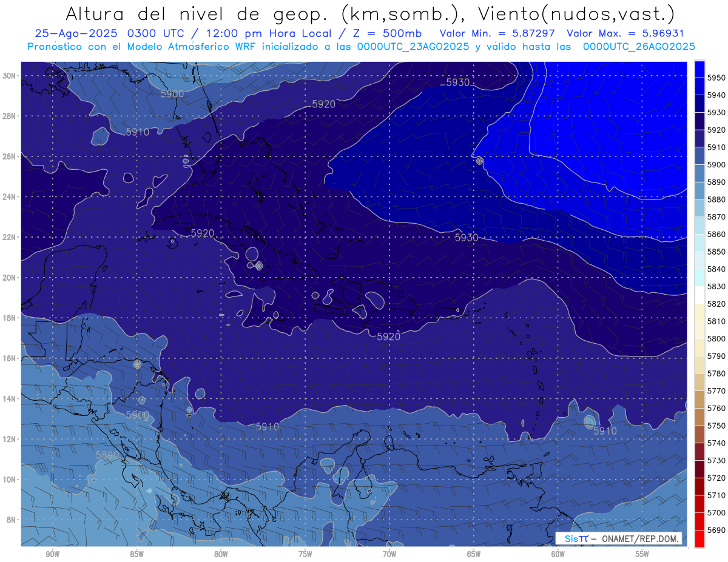Click the 26N latitude axis label
Image resolution: width=728 pixels, height=562 pixels.
pos(9,156)
